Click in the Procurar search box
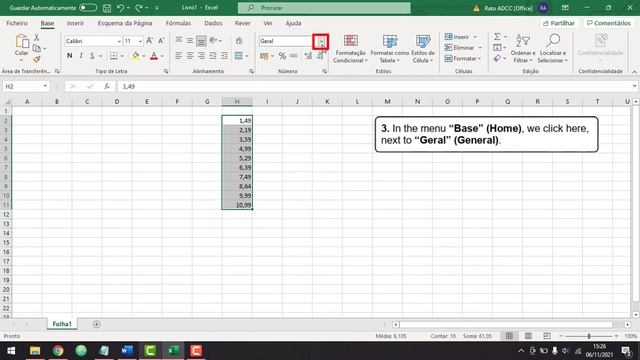This screenshot has height=360, width=640. [324, 8]
